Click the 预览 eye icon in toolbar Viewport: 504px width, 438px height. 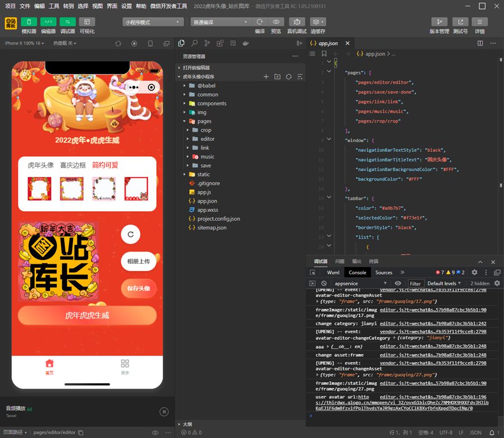click(276, 22)
